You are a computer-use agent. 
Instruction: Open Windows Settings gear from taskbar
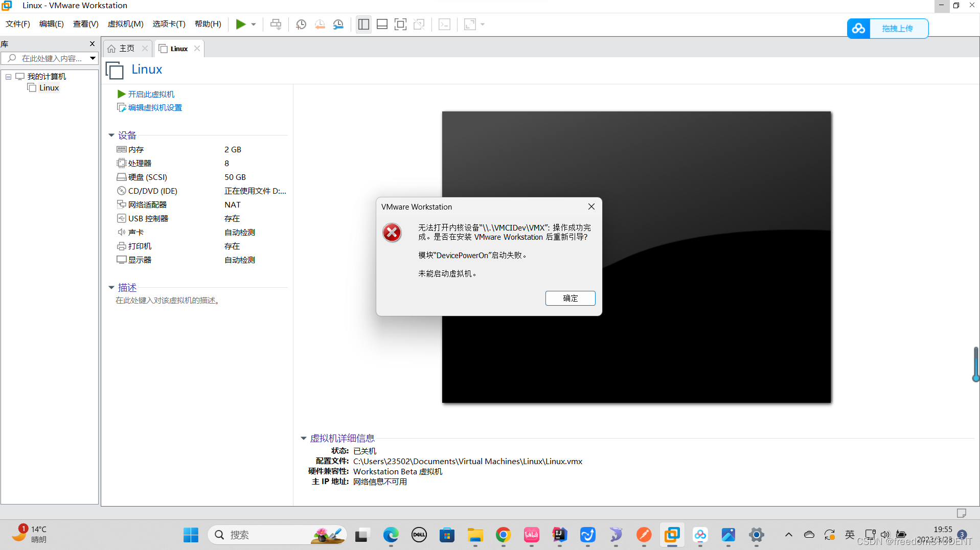coord(756,535)
